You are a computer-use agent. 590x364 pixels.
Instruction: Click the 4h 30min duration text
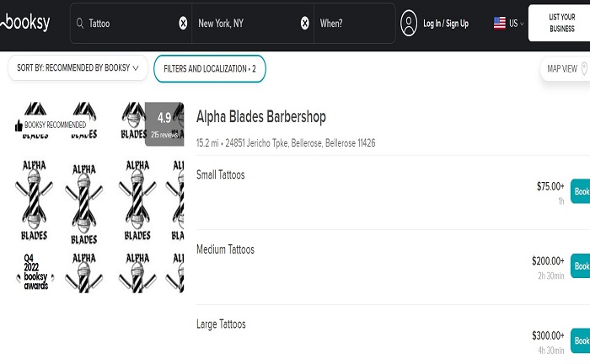coord(551,351)
